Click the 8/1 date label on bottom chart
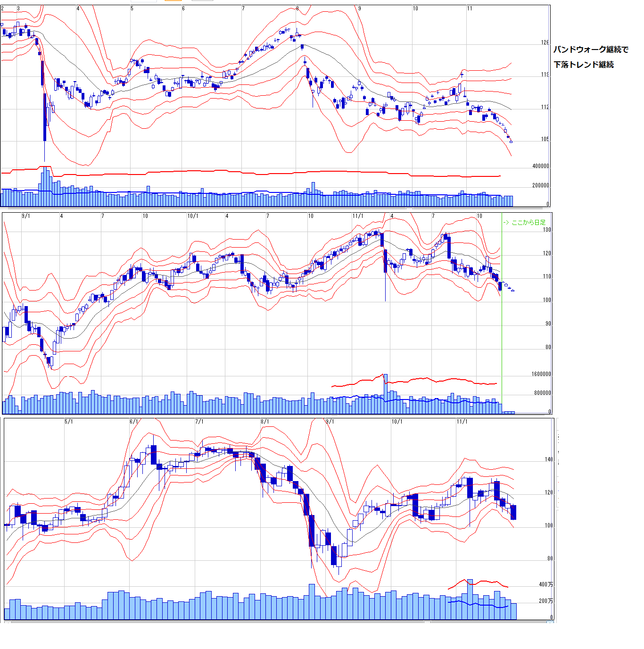 point(265,421)
